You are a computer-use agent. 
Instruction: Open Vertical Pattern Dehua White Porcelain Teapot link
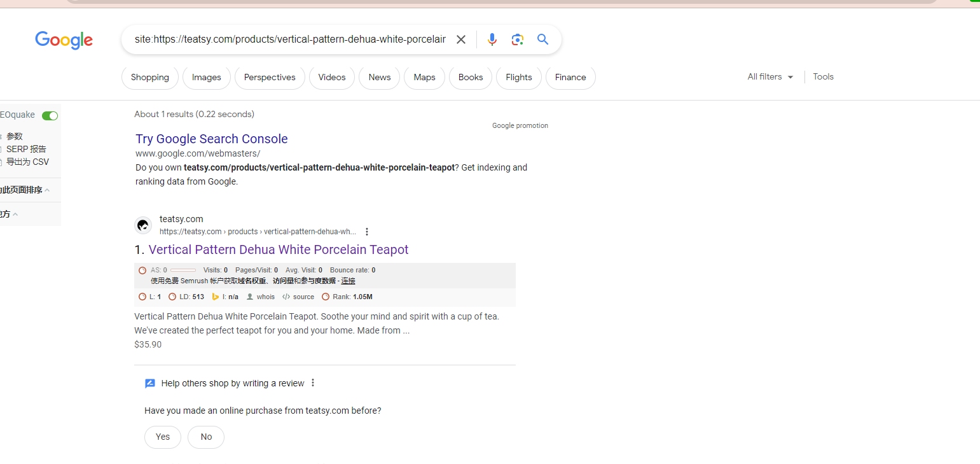(279, 250)
